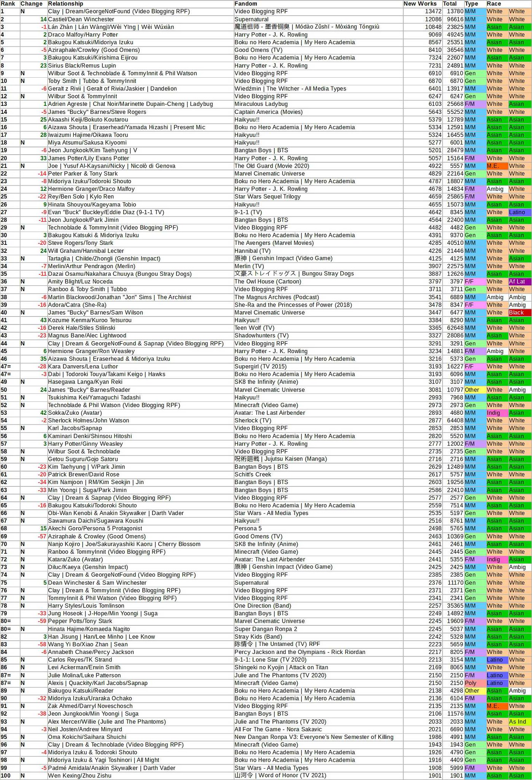The height and width of the screenshot is (780, 532).
Task: Select the Annabeth Chase/Percy Jackson cell
Action: click(x=140, y=652)
